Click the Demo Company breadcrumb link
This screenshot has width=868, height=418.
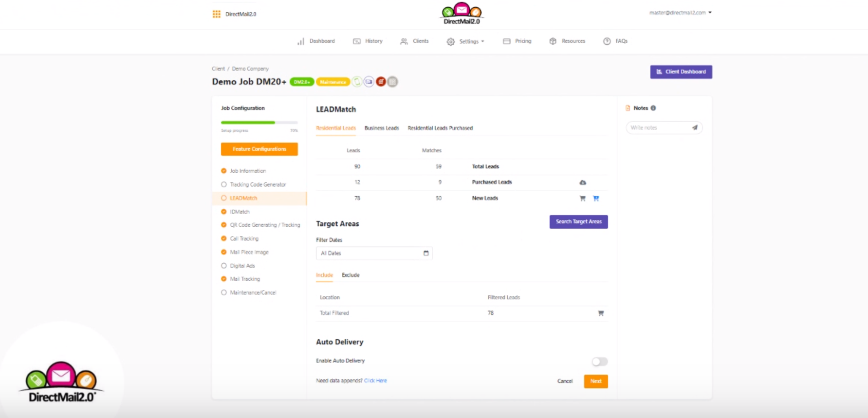[250, 69]
